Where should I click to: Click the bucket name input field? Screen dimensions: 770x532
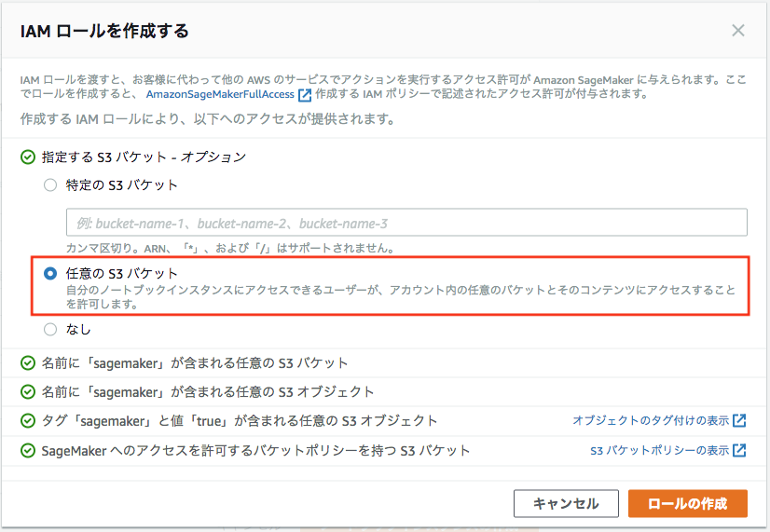[x=406, y=224]
